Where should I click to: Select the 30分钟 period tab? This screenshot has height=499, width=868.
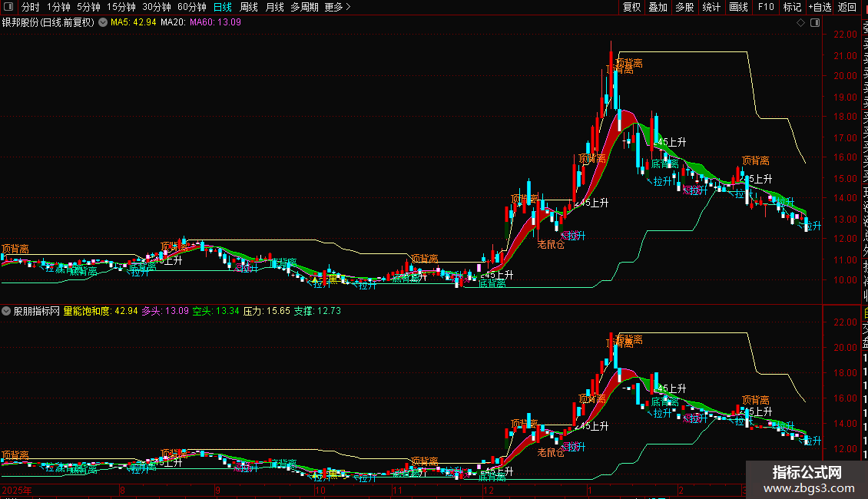point(157,7)
